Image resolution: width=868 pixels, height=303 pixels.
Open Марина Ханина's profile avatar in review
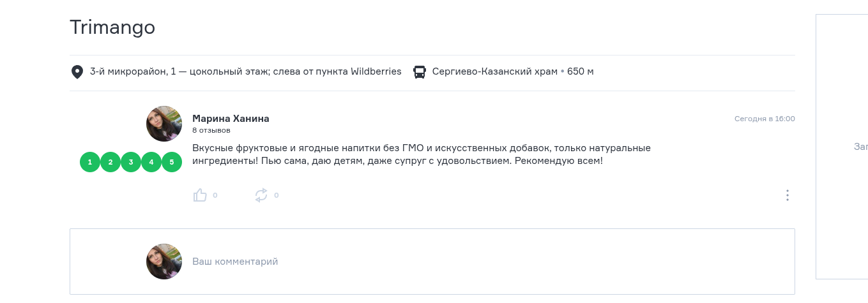164,124
